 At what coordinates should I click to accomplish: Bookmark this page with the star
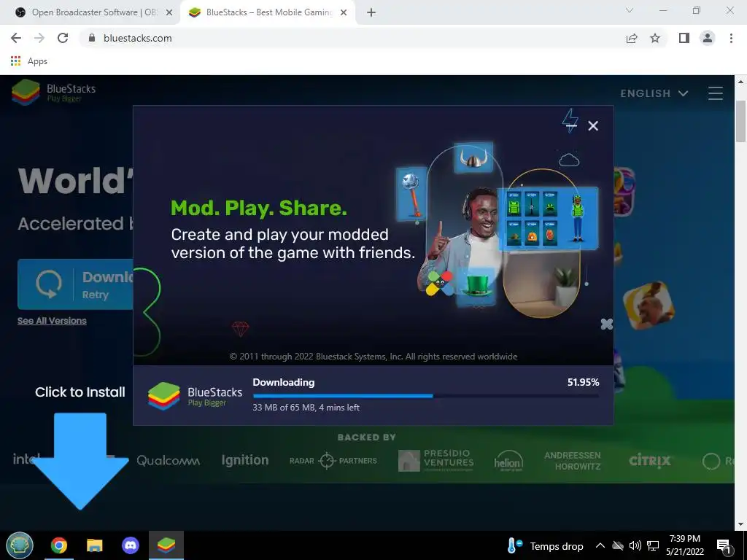(655, 38)
